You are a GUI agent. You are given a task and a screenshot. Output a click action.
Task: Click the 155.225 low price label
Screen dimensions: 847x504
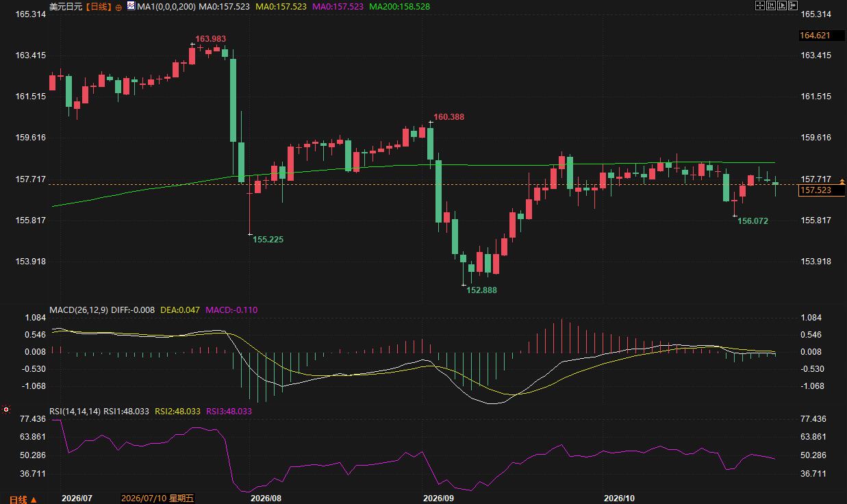point(268,240)
